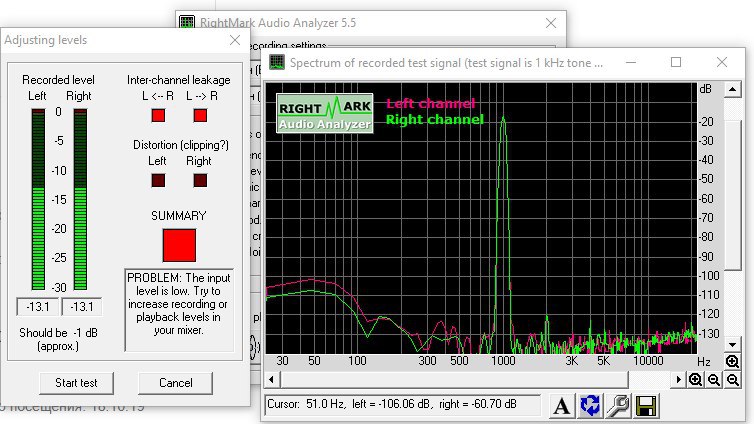The image size is (754, 424).
Task: Cancel the Adjusting levels dialog
Action: pos(176,383)
